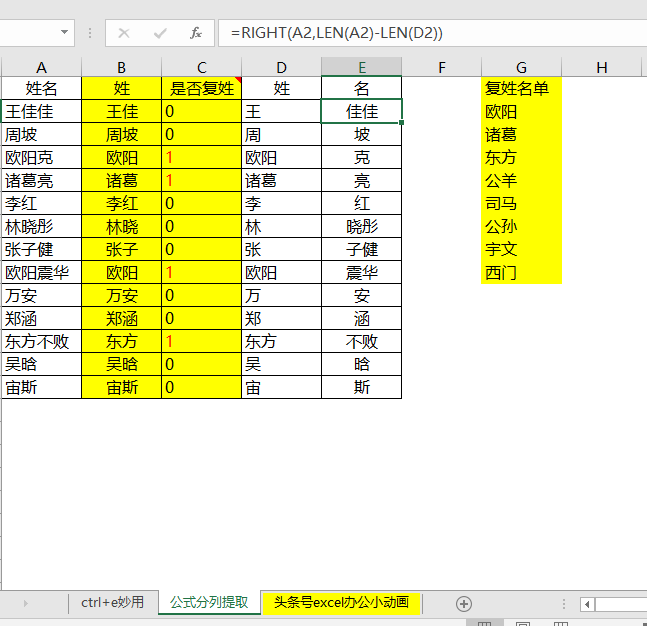The image size is (647, 626).
Task: Open the Name Box dropdown arrow
Action: (x=64, y=32)
